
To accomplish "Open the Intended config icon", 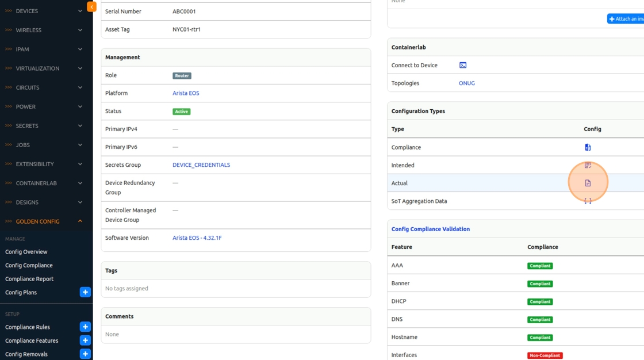I will 588,165.
